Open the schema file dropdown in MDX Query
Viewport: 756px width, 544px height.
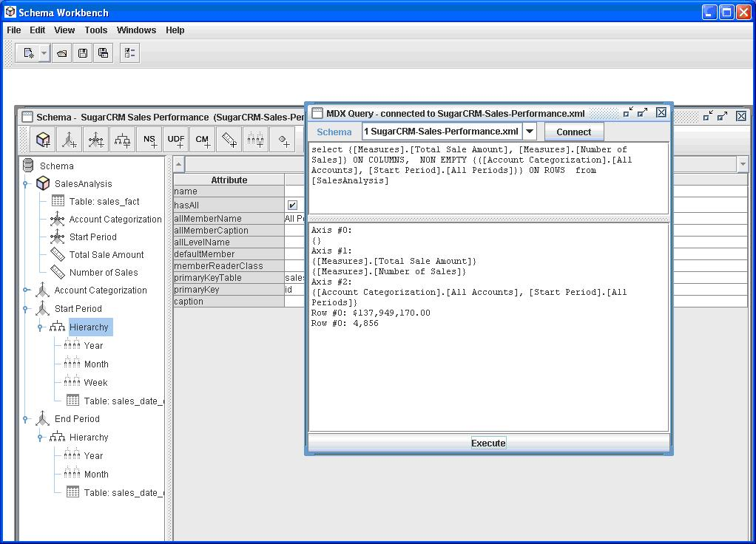530,132
